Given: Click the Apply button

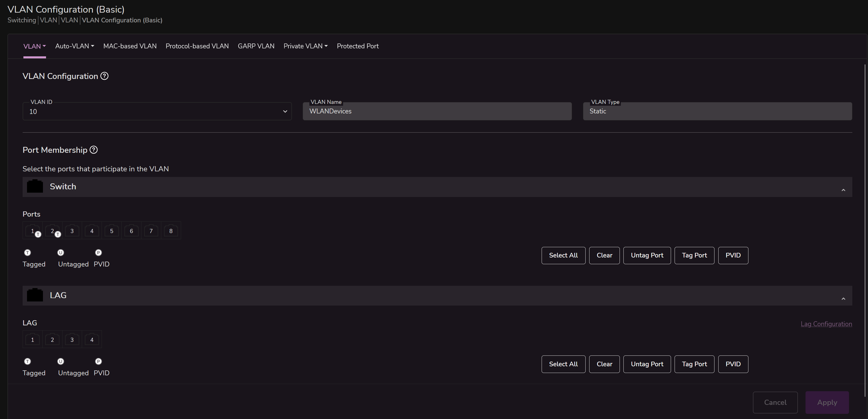Looking at the screenshot, I should 827,403.
